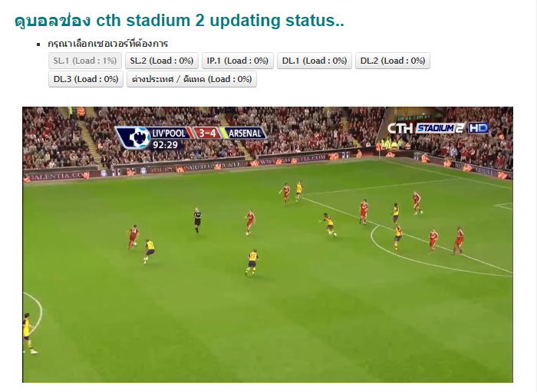Select the DL.1 server option
The height and width of the screenshot is (392, 537).
pos(315,61)
